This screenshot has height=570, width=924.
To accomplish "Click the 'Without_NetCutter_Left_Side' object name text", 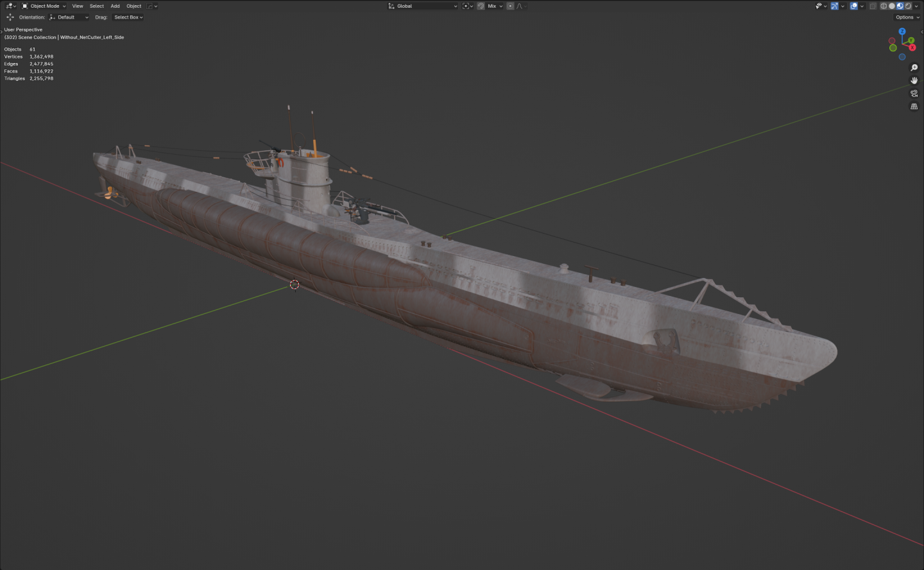I will coord(92,37).
